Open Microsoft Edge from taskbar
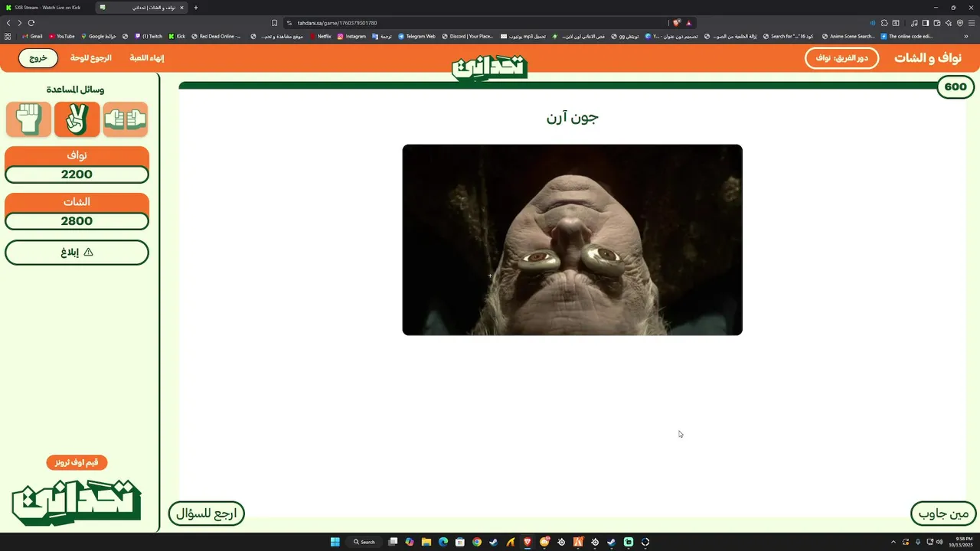Viewport: 980px width, 551px height. coord(443,542)
